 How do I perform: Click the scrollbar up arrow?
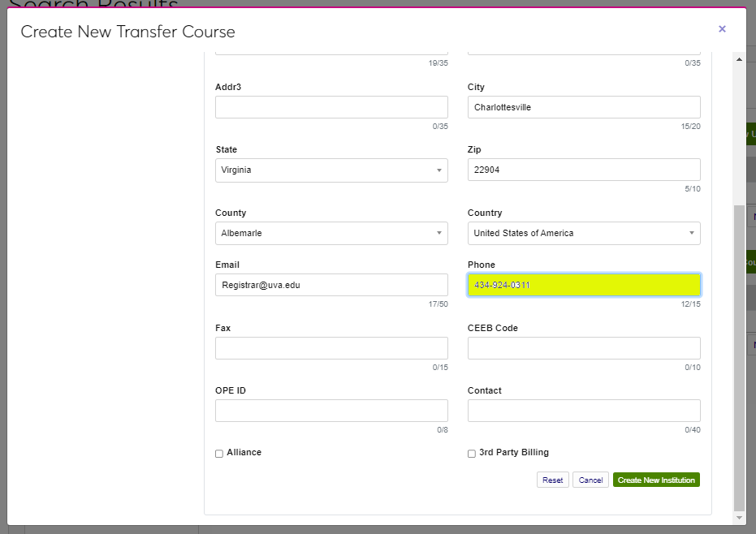739,59
